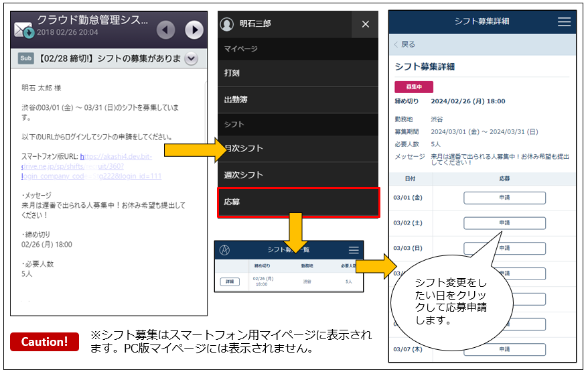Screen dimensions: 588x374
Task: Click the 募集中 status badge
Action: (x=414, y=87)
